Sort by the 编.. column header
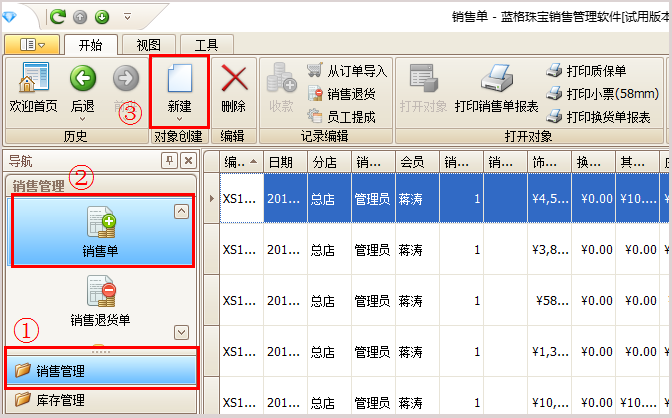Viewport: 672px width, 418px height. [x=241, y=162]
